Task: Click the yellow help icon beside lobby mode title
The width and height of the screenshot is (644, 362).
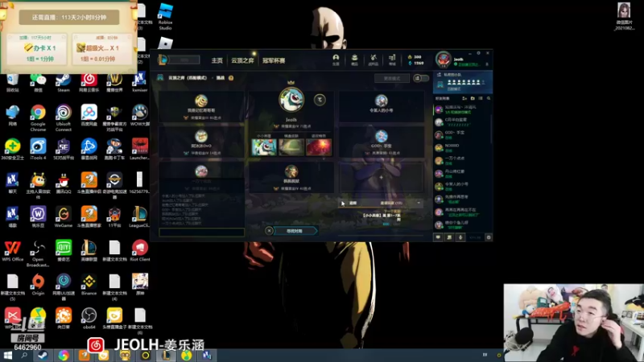Action: point(231,78)
